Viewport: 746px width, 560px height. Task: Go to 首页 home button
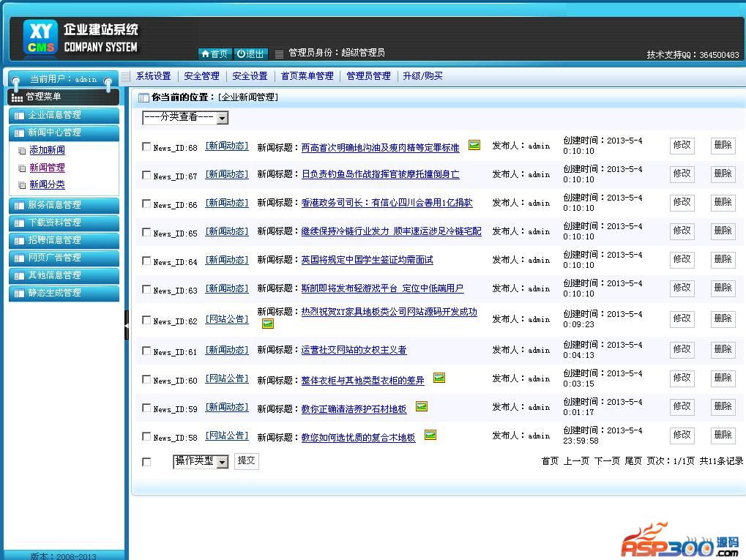click(215, 53)
